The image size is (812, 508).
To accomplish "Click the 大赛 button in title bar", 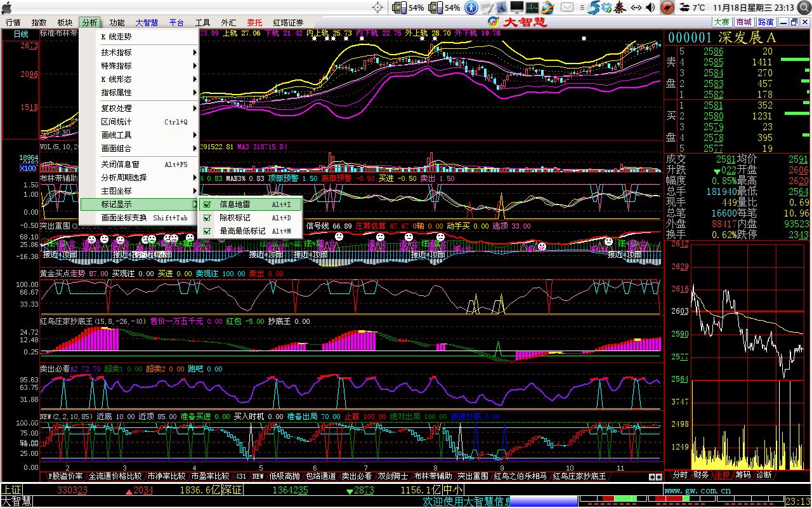I will 722,22.
